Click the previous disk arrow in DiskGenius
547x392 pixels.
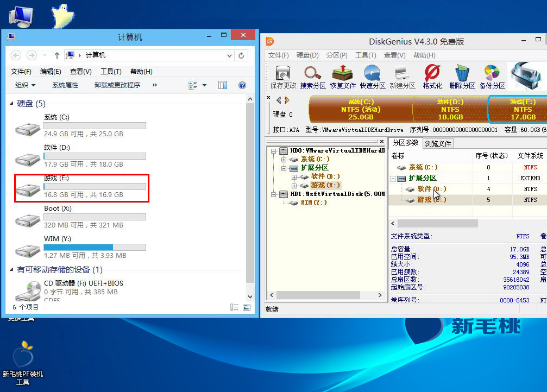pos(278,100)
